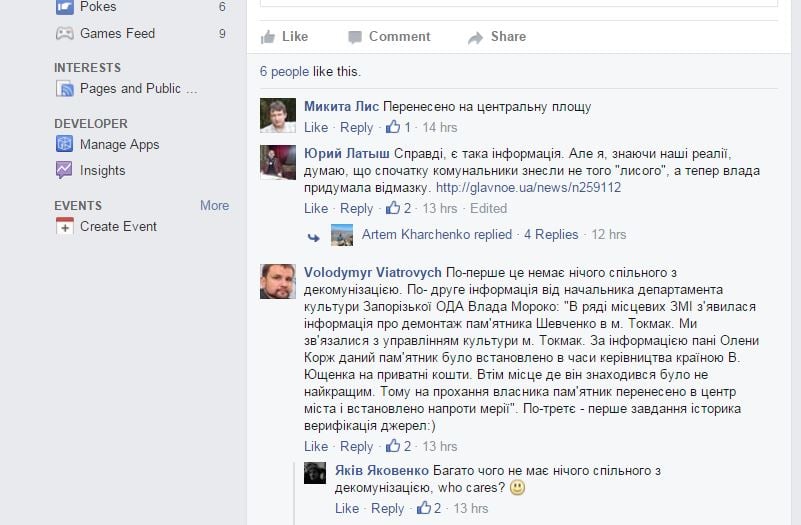Screen dimensions: 801x525
Task: Expand the Events More link
Action: pyautogui.click(x=215, y=205)
